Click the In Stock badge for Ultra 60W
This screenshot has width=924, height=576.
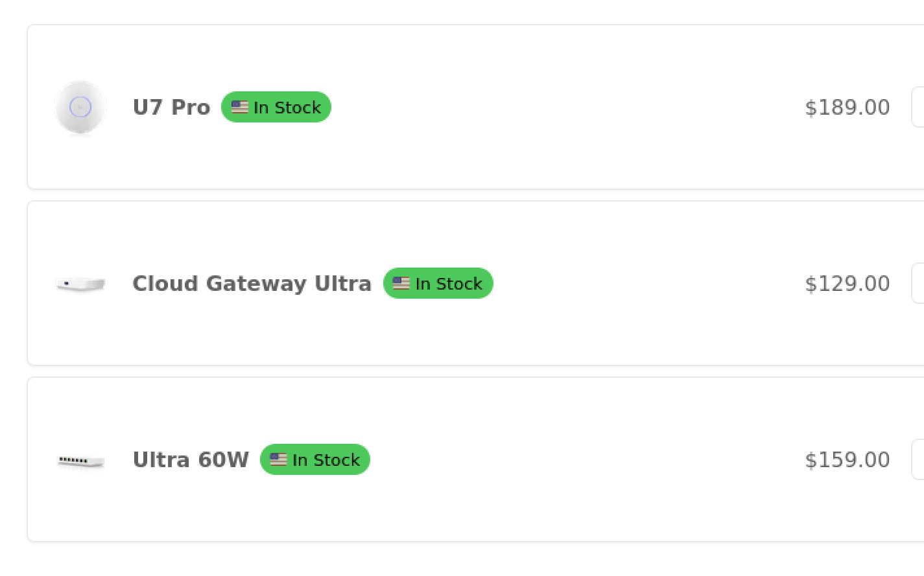(315, 459)
